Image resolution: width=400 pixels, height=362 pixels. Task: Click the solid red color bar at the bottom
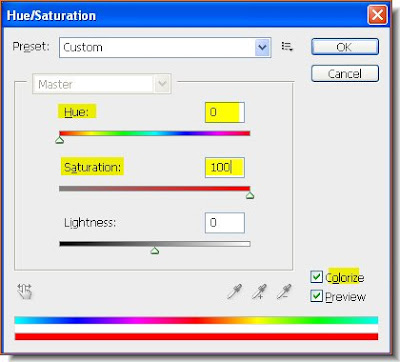[196, 336]
